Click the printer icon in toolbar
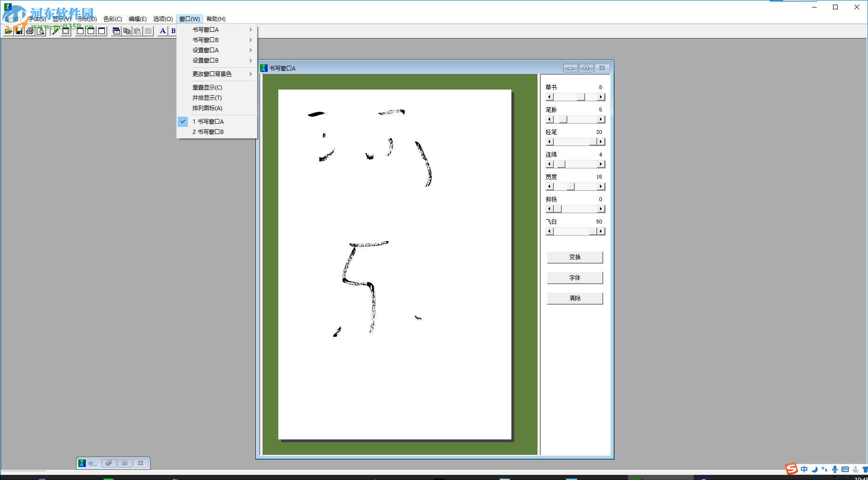The height and width of the screenshot is (480, 868). pyautogui.click(x=30, y=31)
